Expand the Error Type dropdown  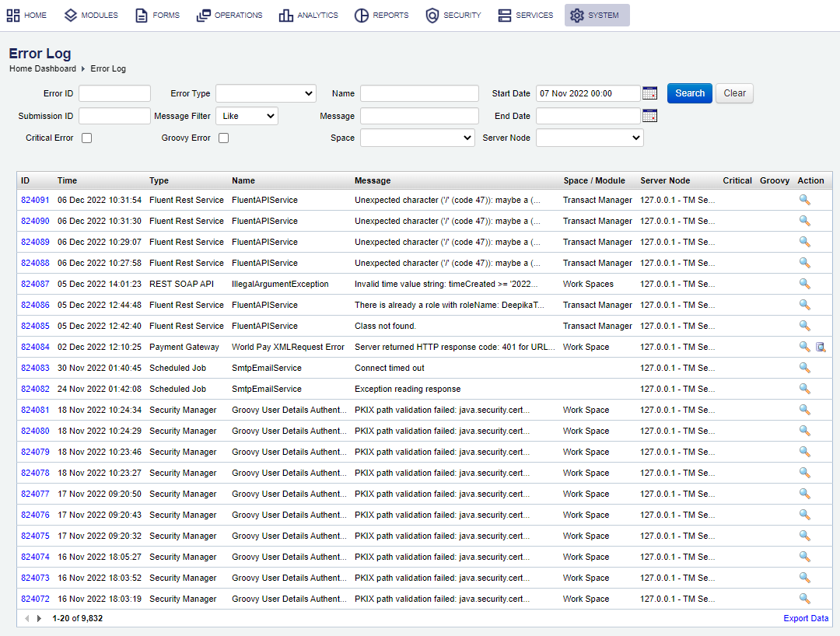265,93
